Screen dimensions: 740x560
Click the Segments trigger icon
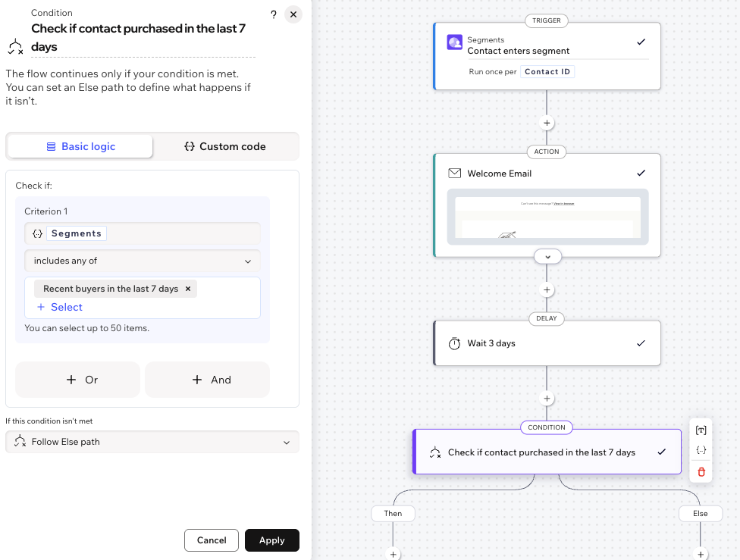[x=454, y=42]
